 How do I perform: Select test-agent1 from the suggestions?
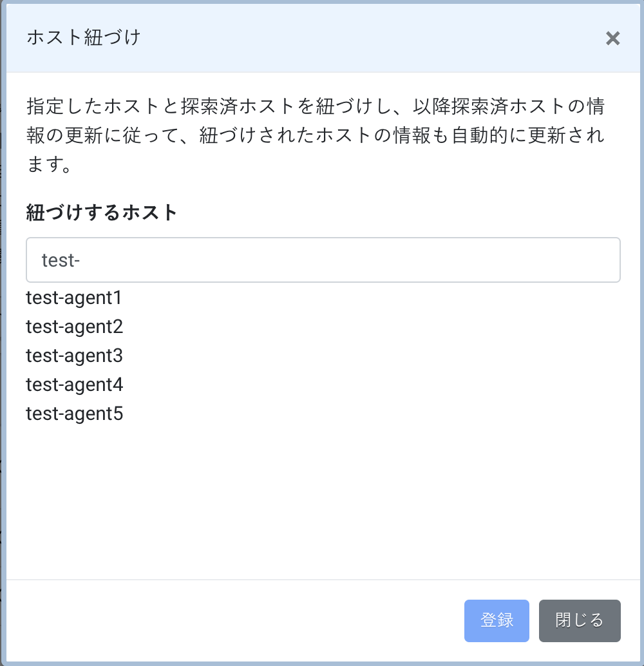pyautogui.click(x=74, y=298)
